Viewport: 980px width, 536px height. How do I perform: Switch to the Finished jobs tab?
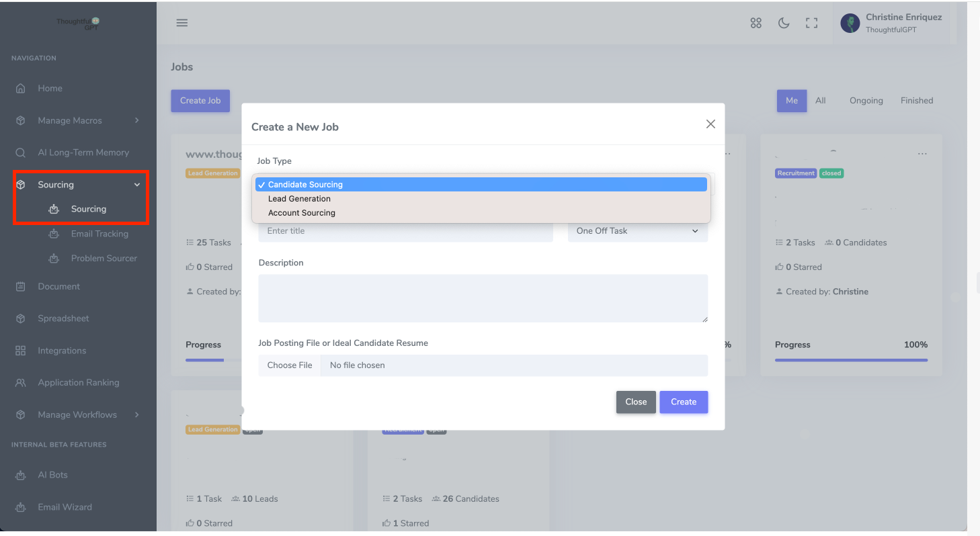pos(916,101)
